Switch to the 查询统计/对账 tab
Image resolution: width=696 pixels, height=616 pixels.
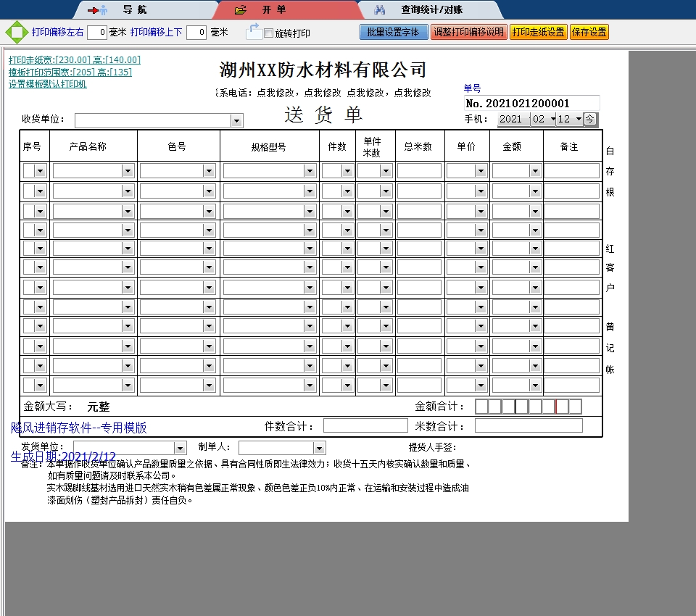431,10
